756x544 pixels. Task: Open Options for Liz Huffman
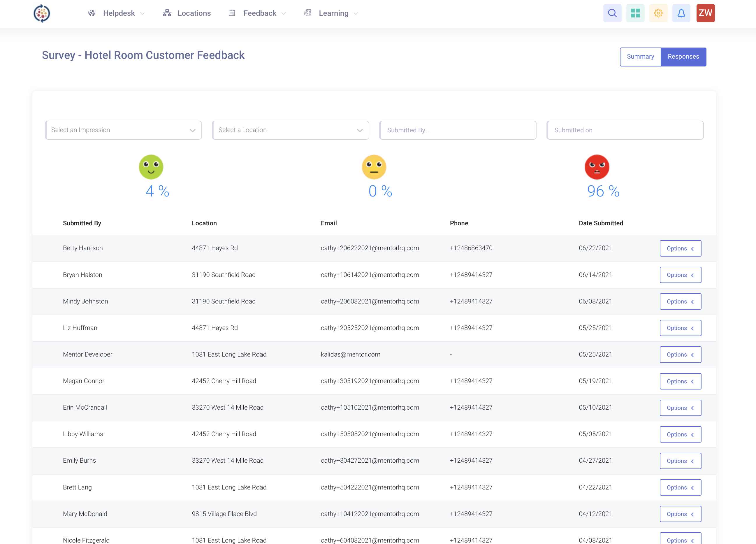point(680,328)
